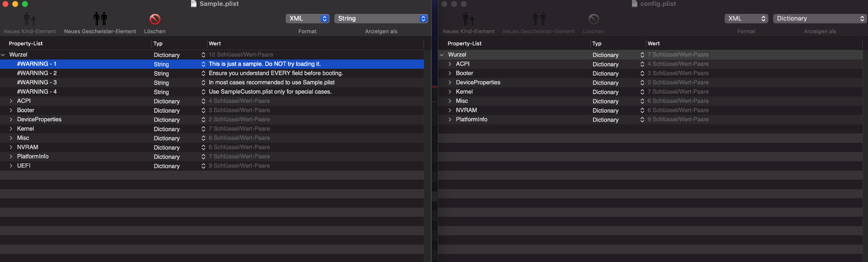Screen dimensions: 868x262
Task: Click Neues Geschwister-Element icon in config.plist window
Action: (x=539, y=19)
